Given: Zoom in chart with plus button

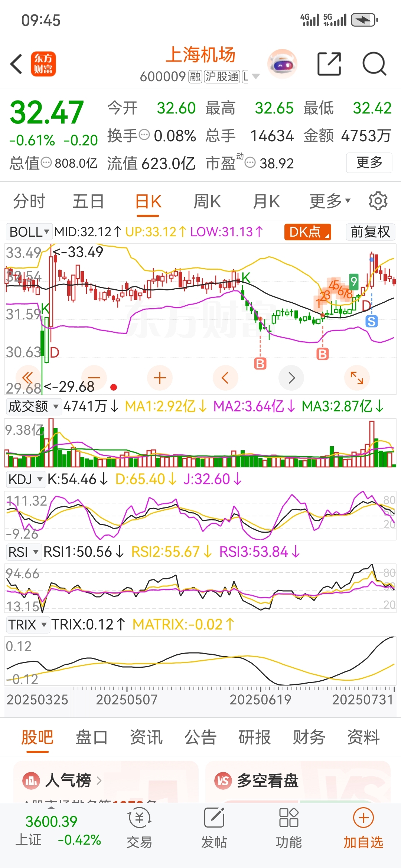Looking at the screenshot, I should coord(160,378).
